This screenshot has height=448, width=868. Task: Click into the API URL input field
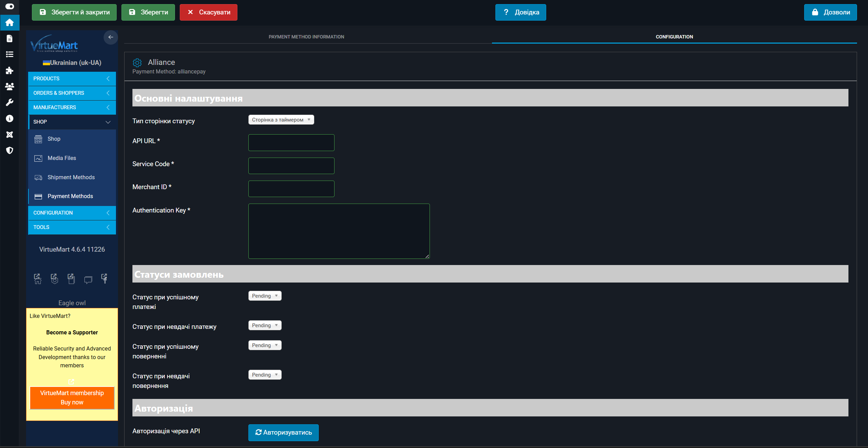[291, 142]
